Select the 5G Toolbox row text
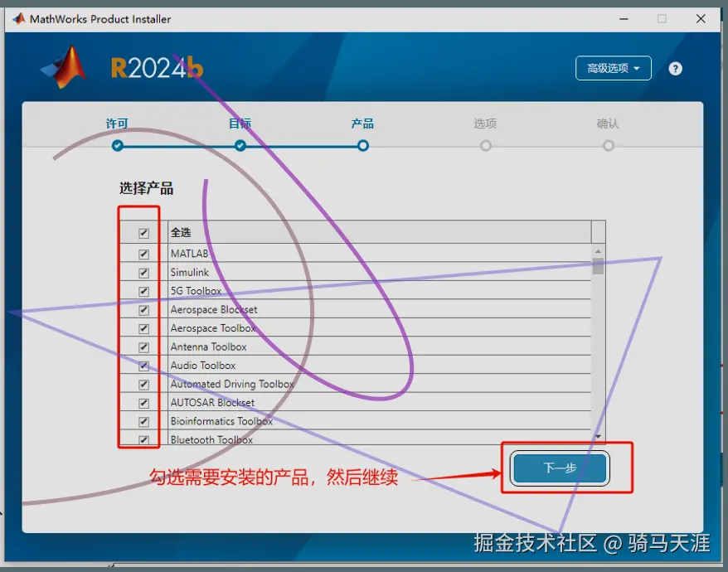Viewport: 728px width, 572px height. (x=196, y=291)
